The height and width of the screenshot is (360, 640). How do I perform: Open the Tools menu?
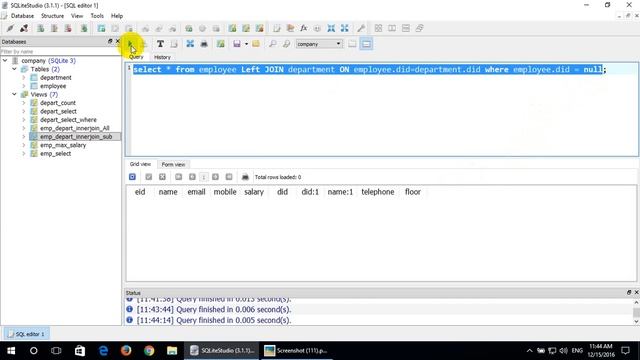[97, 16]
